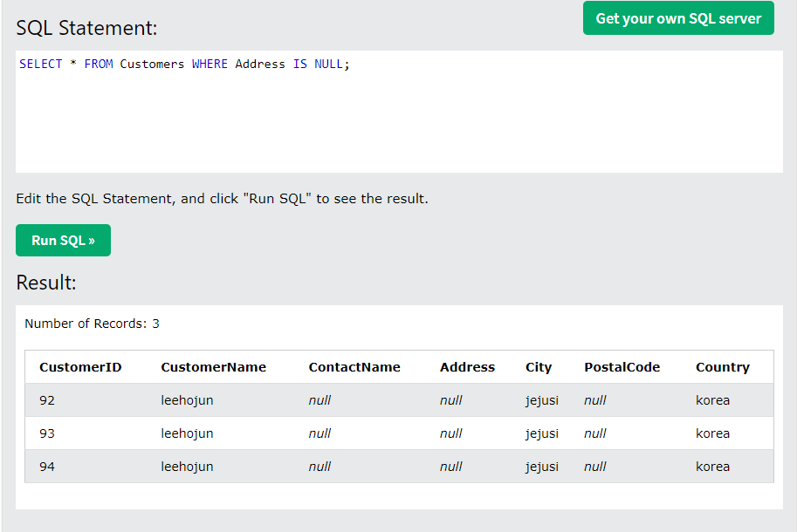The image size is (797, 532).
Task: Select the CustomerID cell 93
Action: pyautogui.click(x=47, y=433)
